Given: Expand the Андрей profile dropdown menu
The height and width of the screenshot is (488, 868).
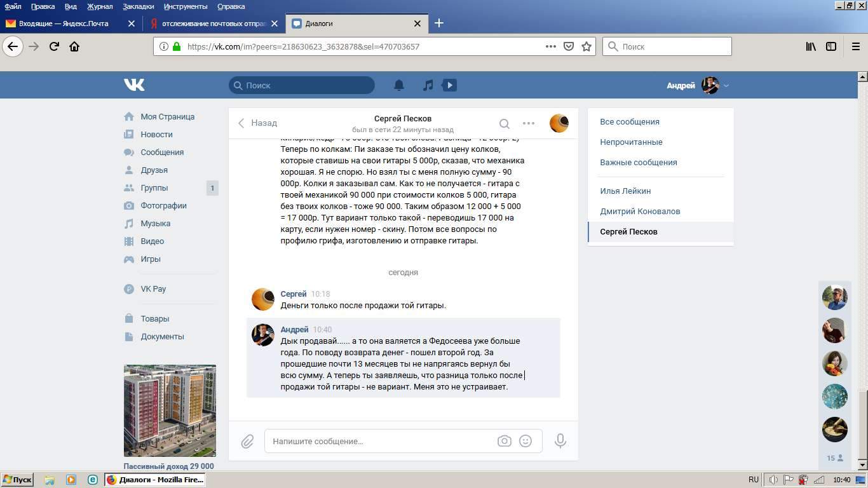Looking at the screenshot, I should (726, 86).
